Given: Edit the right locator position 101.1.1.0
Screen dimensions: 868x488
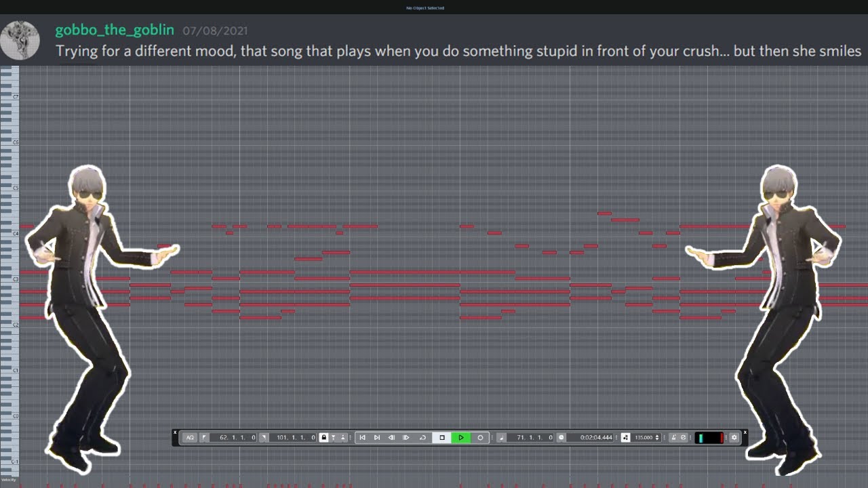Looking at the screenshot, I should pyautogui.click(x=293, y=437).
